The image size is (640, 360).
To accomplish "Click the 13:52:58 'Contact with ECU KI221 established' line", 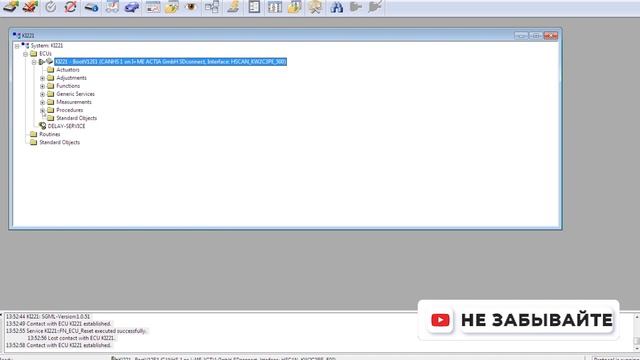I will pyautogui.click(x=58, y=345).
